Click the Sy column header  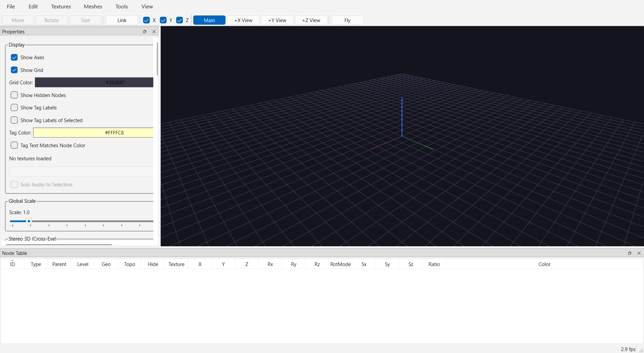point(387,264)
